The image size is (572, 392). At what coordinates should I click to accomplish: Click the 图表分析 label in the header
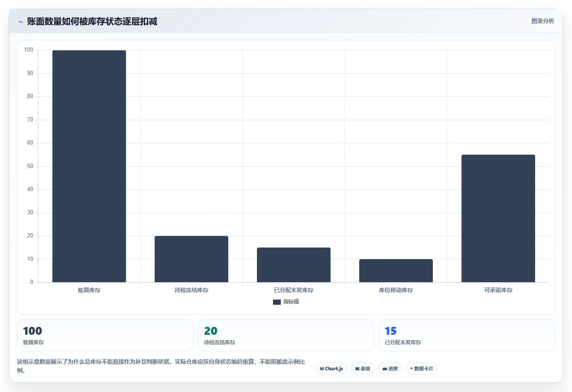542,21
